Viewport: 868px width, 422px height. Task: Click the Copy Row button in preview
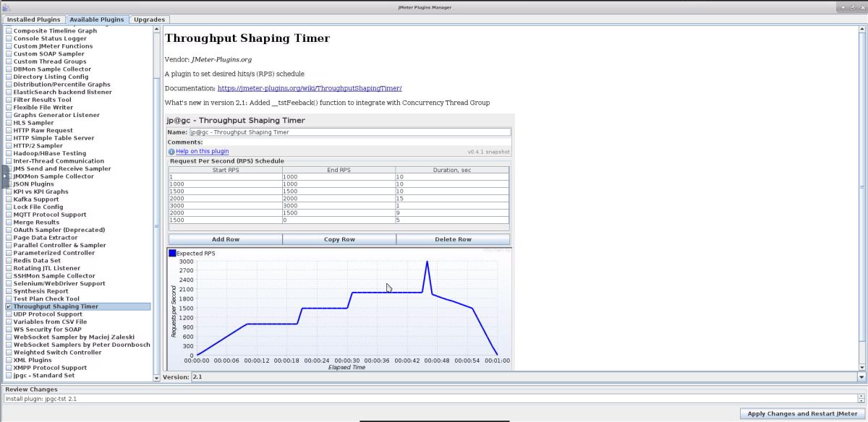coord(339,239)
